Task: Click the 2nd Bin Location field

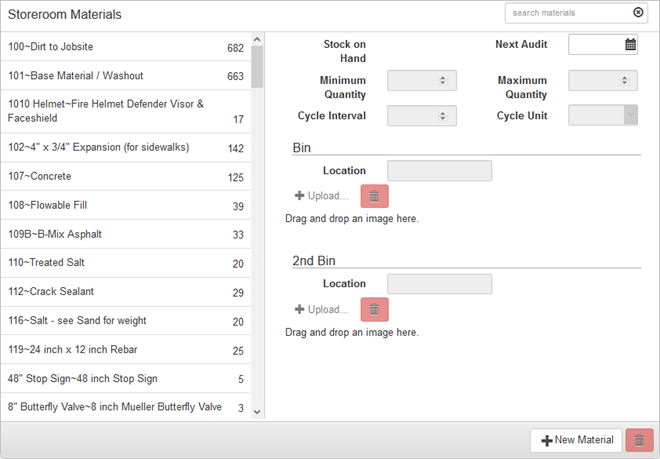Action: [x=439, y=284]
